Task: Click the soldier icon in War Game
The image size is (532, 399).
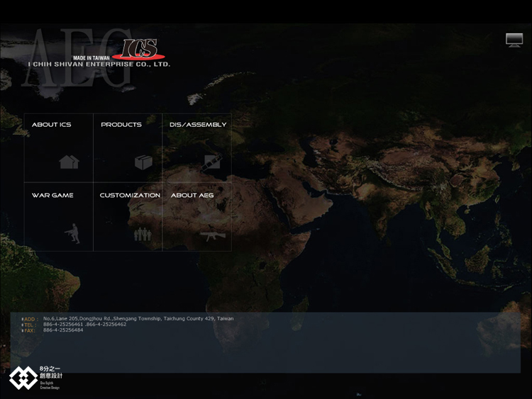Action: [73, 233]
